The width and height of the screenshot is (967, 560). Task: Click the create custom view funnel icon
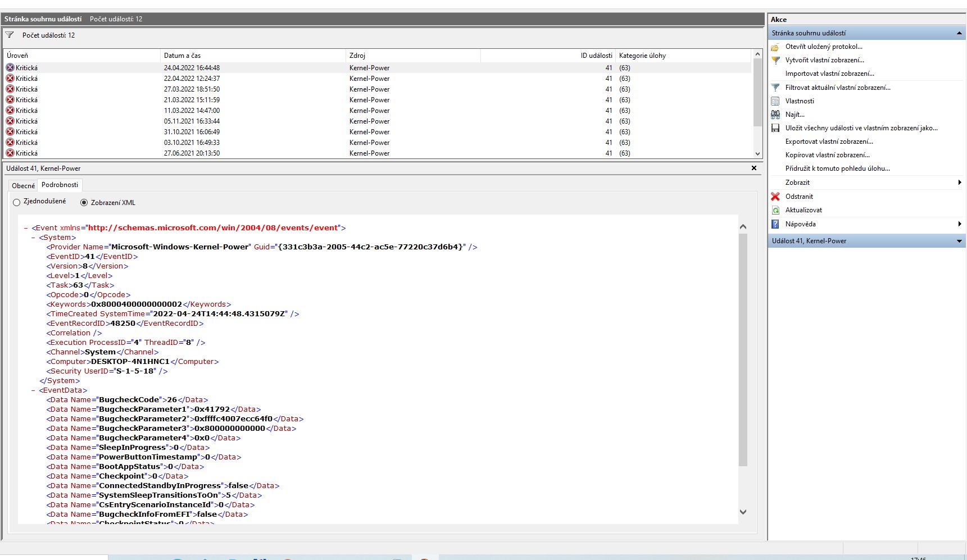(775, 60)
